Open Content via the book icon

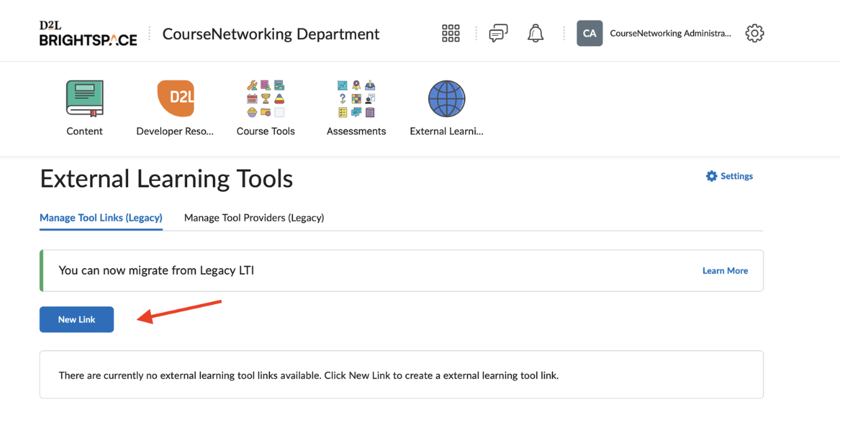click(85, 99)
